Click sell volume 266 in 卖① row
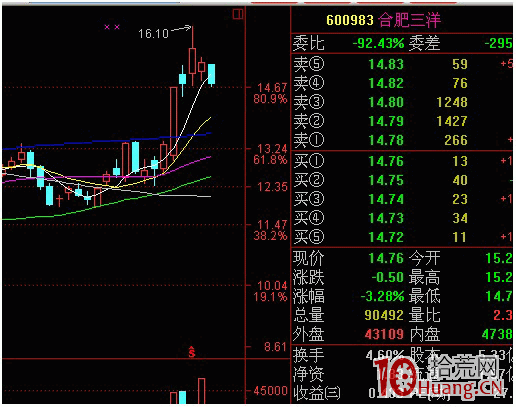Image resolution: width=516 pixels, height=407 pixels. (456, 140)
